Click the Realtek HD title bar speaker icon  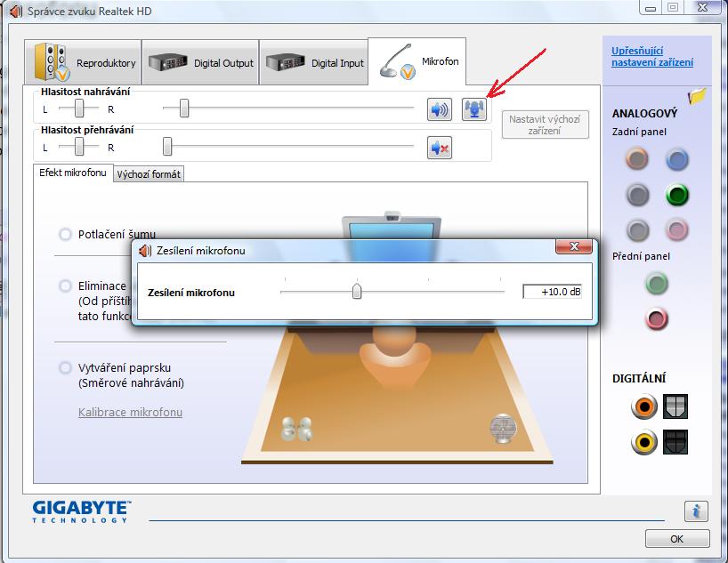point(16,12)
